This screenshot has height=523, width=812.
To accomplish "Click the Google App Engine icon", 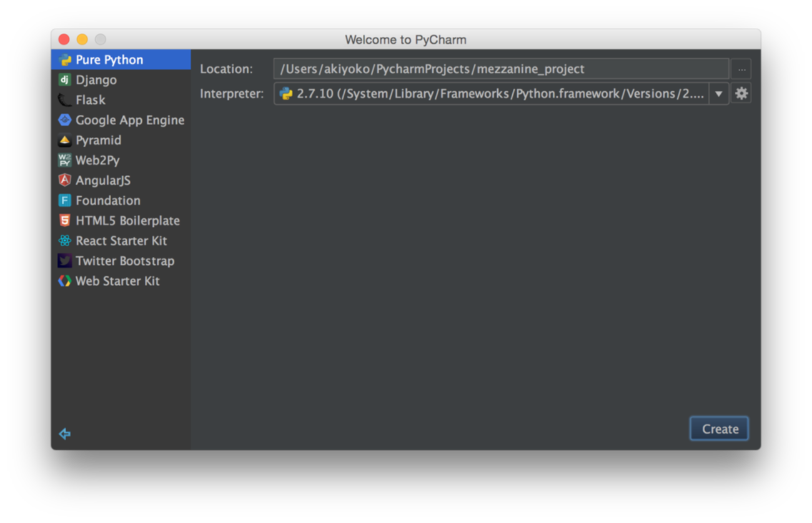I will click(x=65, y=120).
